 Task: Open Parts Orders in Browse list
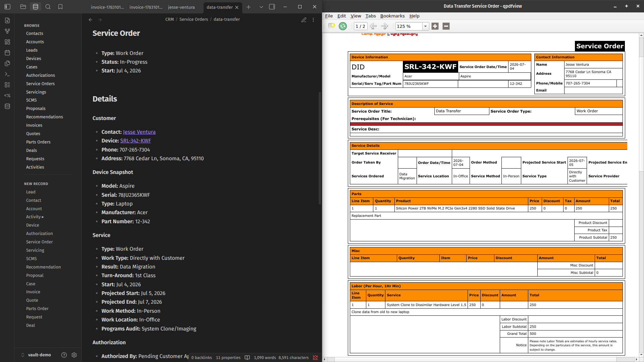tap(38, 142)
